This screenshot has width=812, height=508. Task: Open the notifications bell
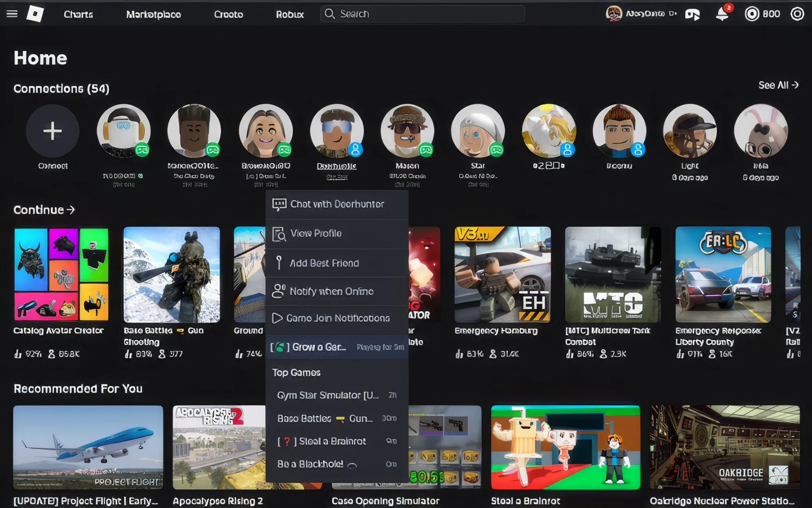coord(722,14)
